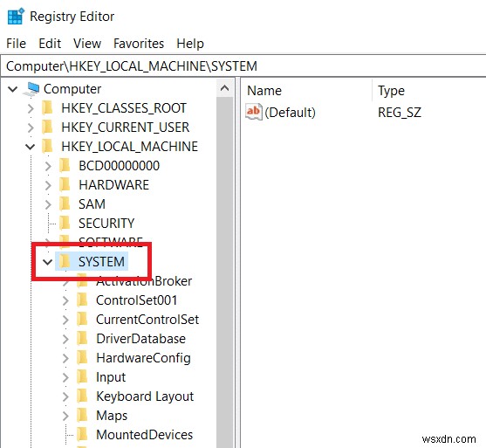Image resolution: width=486 pixels, height=448 pixels.
Task: Collapse the SYSTEM key chevron
Action: 47,262
